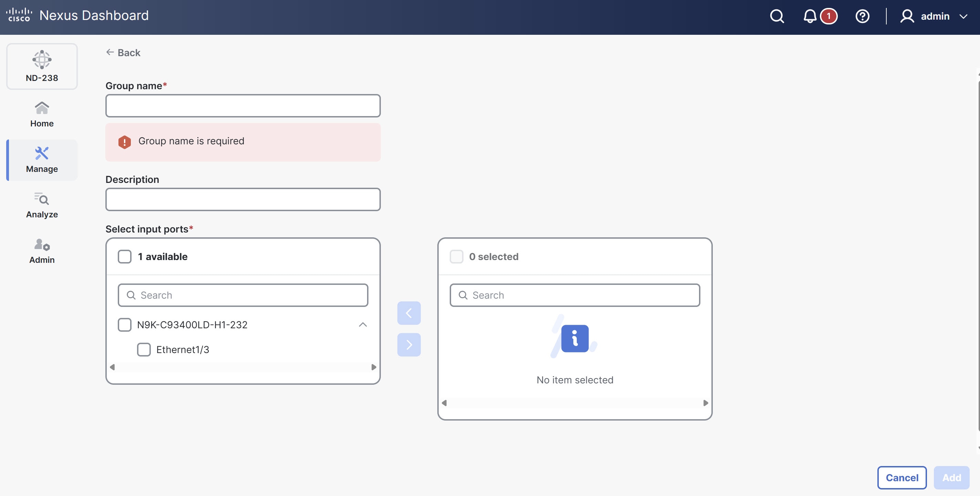The width and height of the screenshot is (980, 496).
Task: Open the global search magnifier icon
Action: [776, 17]
